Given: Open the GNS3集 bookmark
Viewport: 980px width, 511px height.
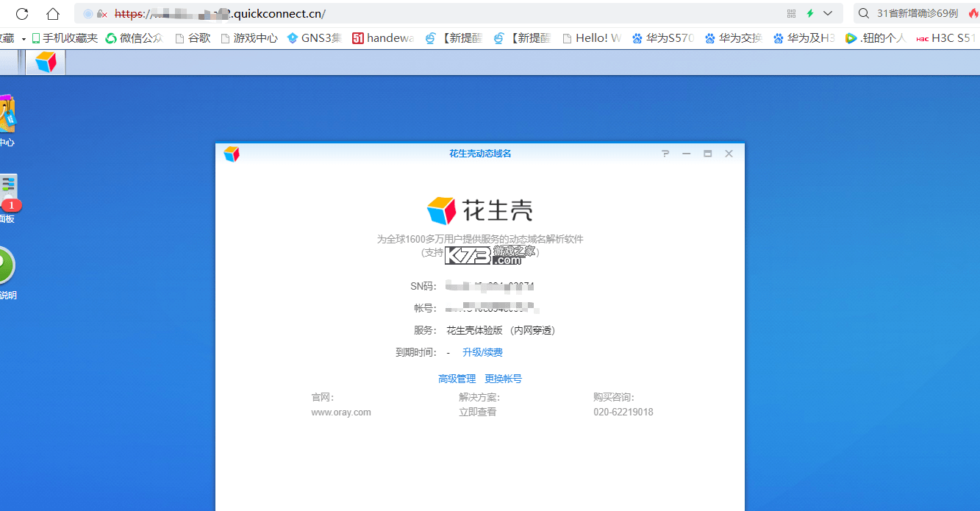Looking at the screenshot, I should click(314, 38).
